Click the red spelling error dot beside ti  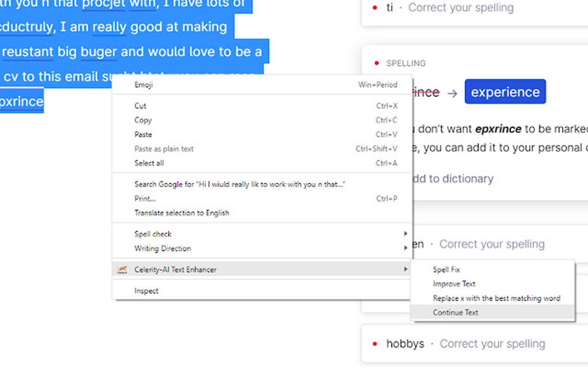tap(374, 8)
